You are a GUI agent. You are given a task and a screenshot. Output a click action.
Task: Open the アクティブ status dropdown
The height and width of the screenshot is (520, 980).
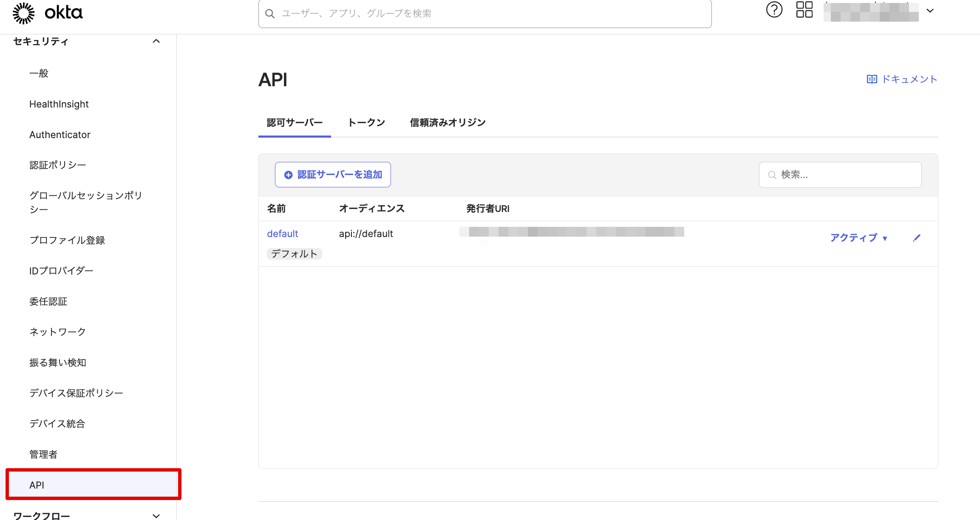(859, 238)
